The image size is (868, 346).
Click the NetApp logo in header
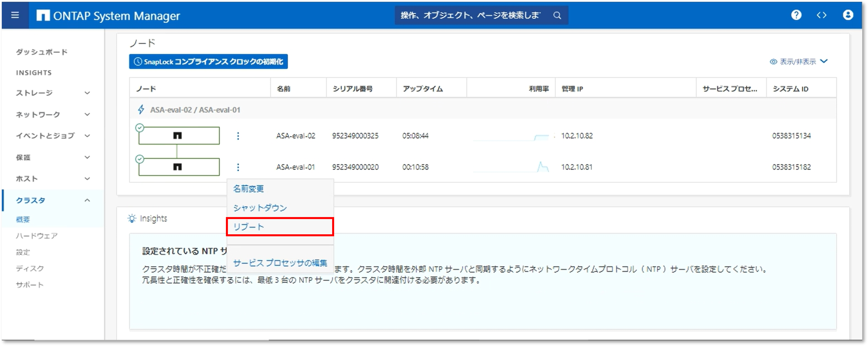click(43, 15)
